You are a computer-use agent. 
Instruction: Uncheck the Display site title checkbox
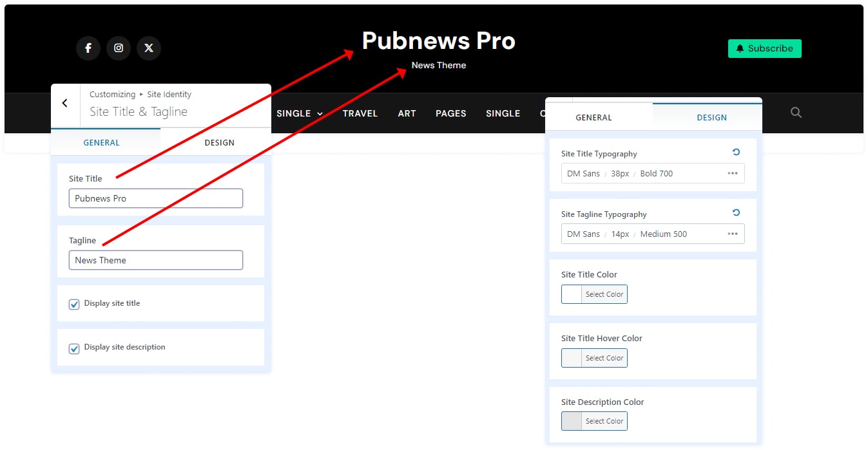[x=75, y=304]
